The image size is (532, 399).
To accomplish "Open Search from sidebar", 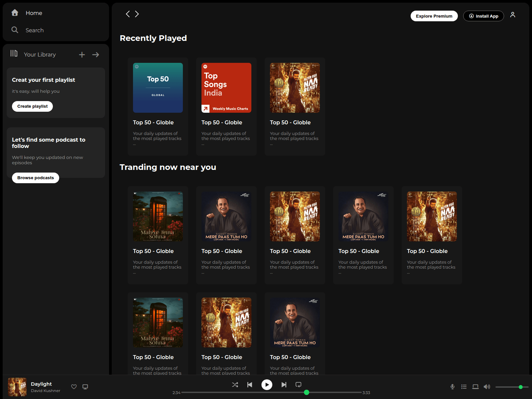I will (35, 30).
